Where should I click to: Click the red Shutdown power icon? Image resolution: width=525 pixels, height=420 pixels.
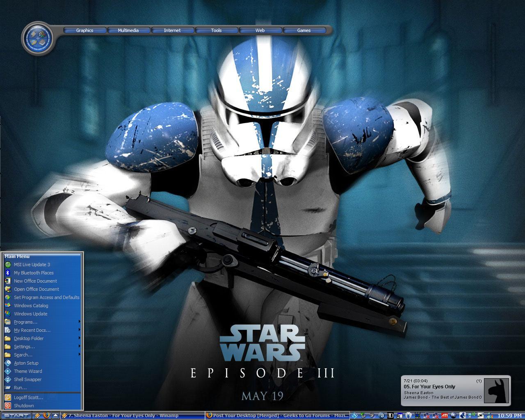tap(8, 406)
